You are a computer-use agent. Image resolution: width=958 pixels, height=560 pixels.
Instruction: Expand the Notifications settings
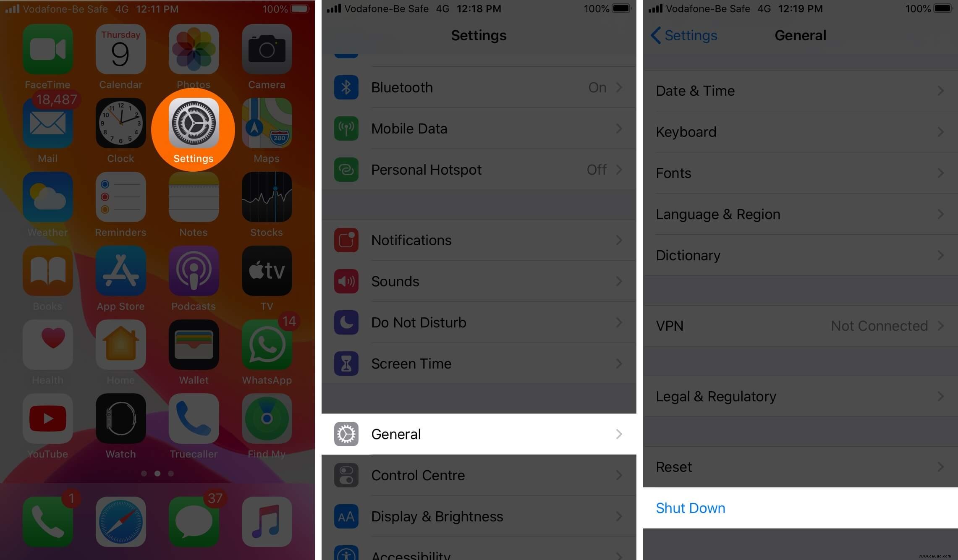(x=478, y=240)
